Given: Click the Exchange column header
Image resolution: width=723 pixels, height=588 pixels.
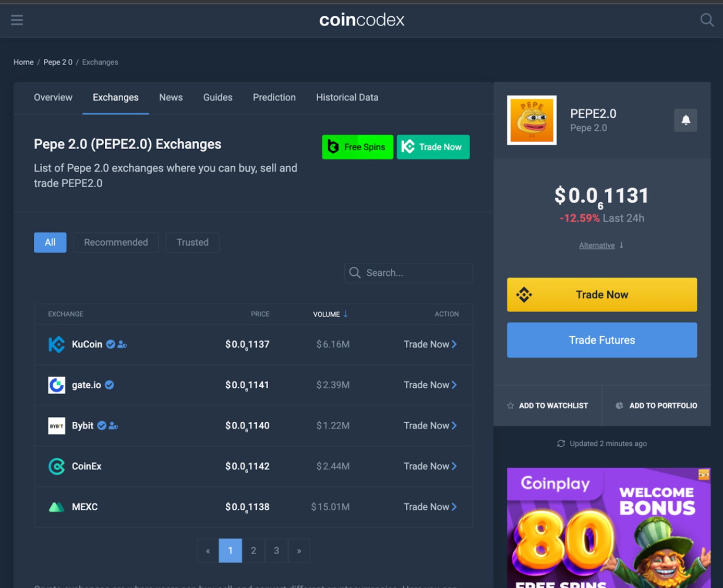Looking at the screenshot, I should 66,314.
